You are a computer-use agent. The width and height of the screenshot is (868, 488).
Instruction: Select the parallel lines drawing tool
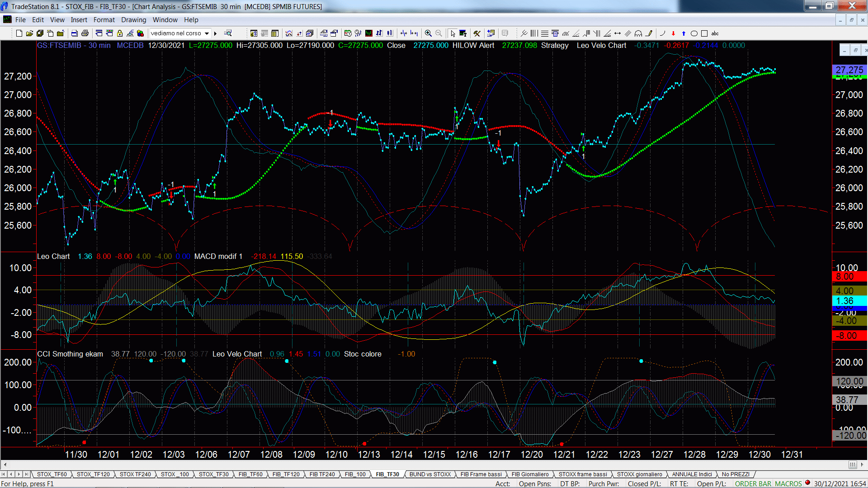click(x=628, y=33)
